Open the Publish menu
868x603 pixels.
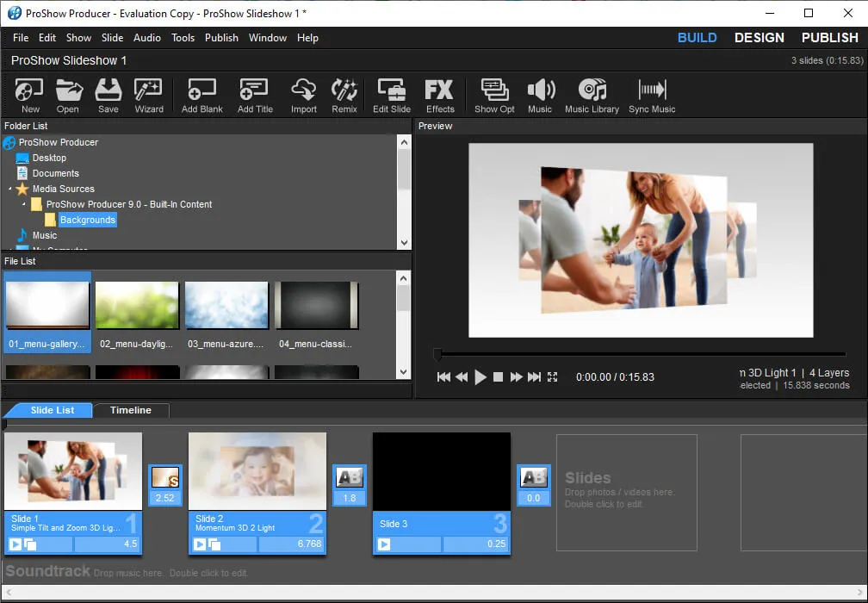(x=221, y=38)
